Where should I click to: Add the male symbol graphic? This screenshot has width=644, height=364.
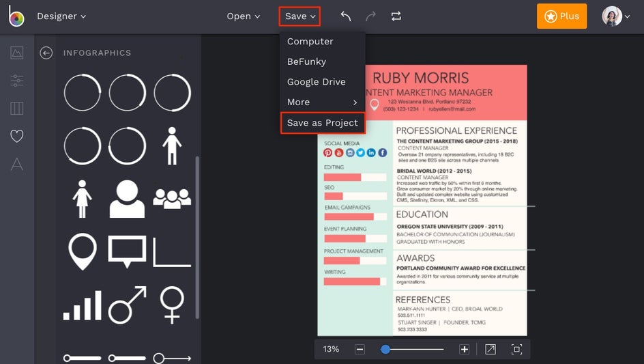click(x=127, y=305)
